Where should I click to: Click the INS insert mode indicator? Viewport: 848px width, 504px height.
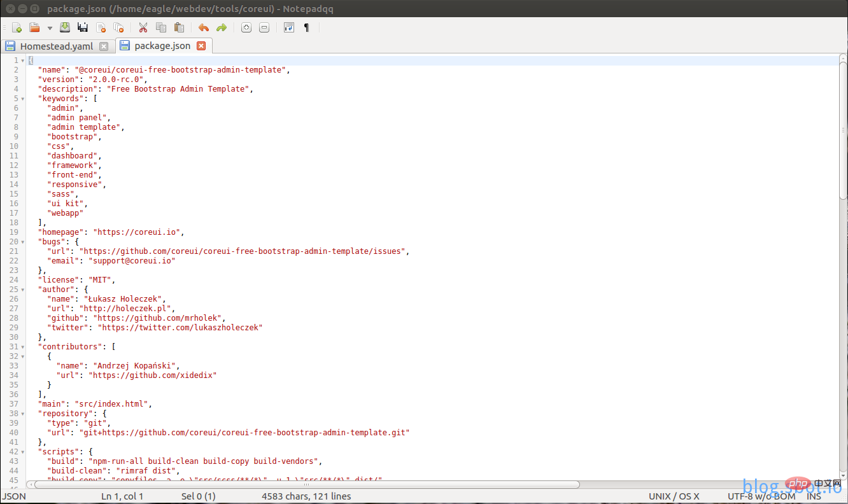point(814,496)
